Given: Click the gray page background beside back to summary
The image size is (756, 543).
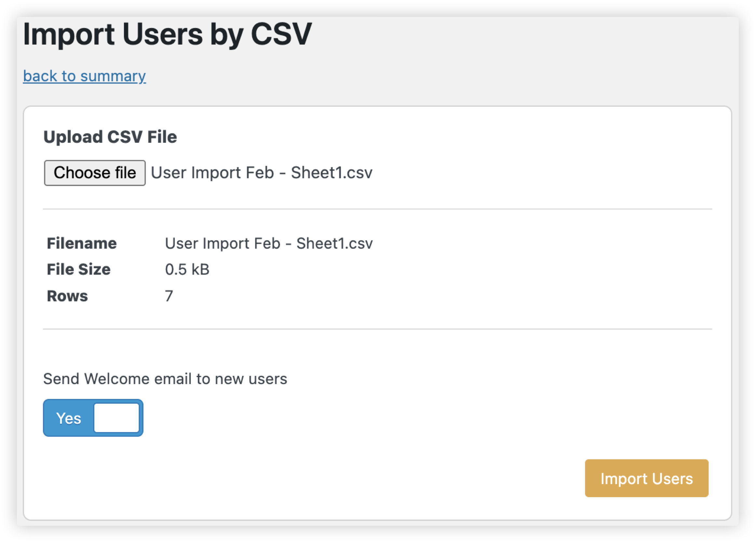Looking at the screenshot, I should [x=400, y=76].
